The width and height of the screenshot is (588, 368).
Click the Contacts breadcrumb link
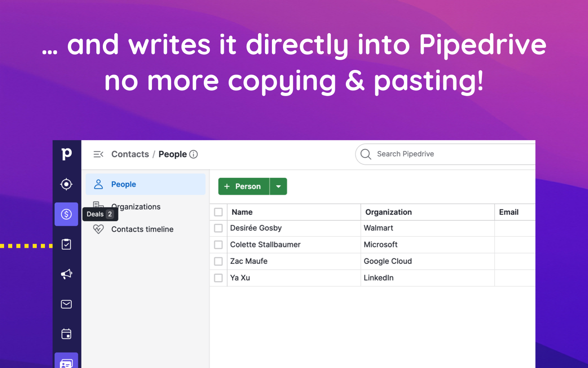click(x=130, y=154)
